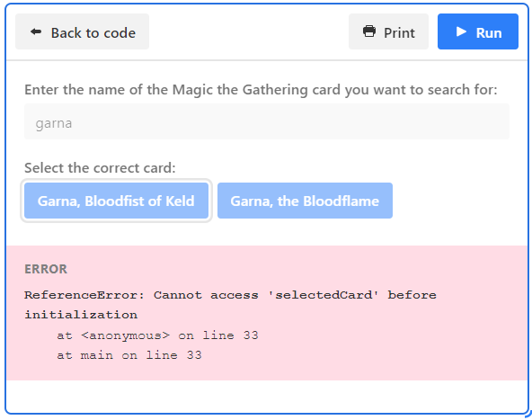Return to the editor via Back to code
The image size is (532, 420).
82,31
